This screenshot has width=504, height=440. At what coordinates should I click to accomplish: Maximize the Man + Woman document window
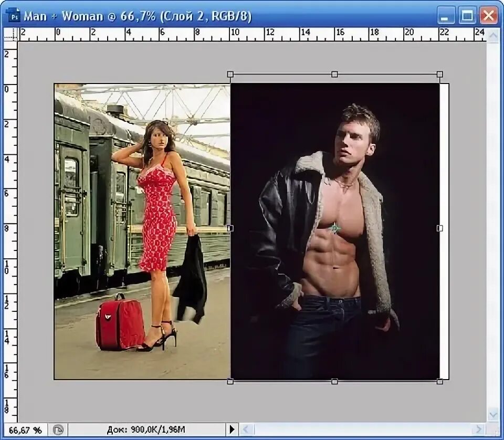pyautogui.click(x=467, y=15)
